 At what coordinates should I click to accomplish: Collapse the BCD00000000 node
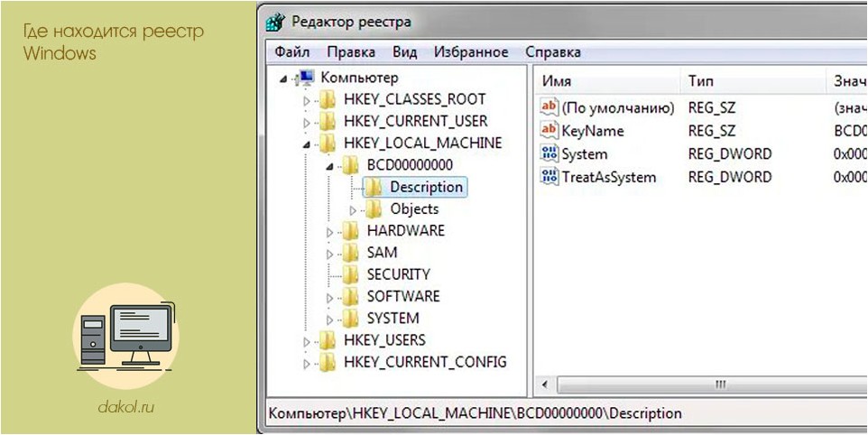[330, 167]
